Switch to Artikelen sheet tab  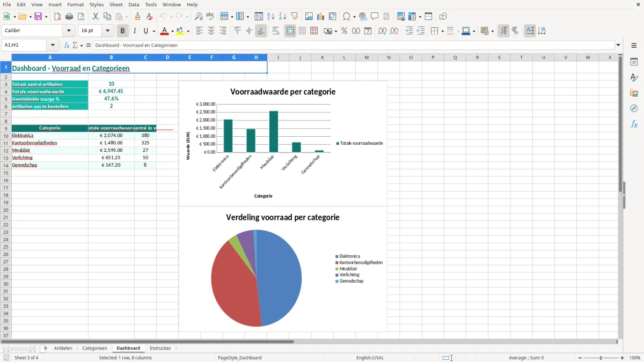[x=63, y=348]
